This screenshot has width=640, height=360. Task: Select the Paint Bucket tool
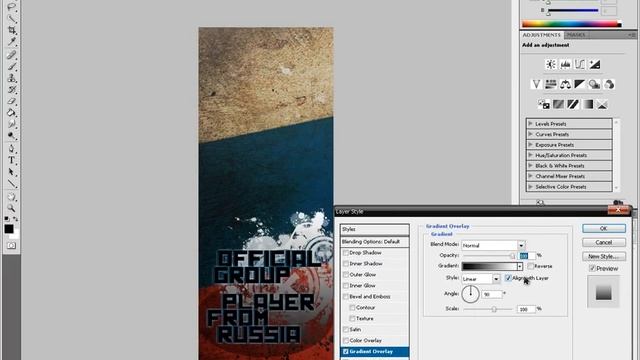click(12, 113)
